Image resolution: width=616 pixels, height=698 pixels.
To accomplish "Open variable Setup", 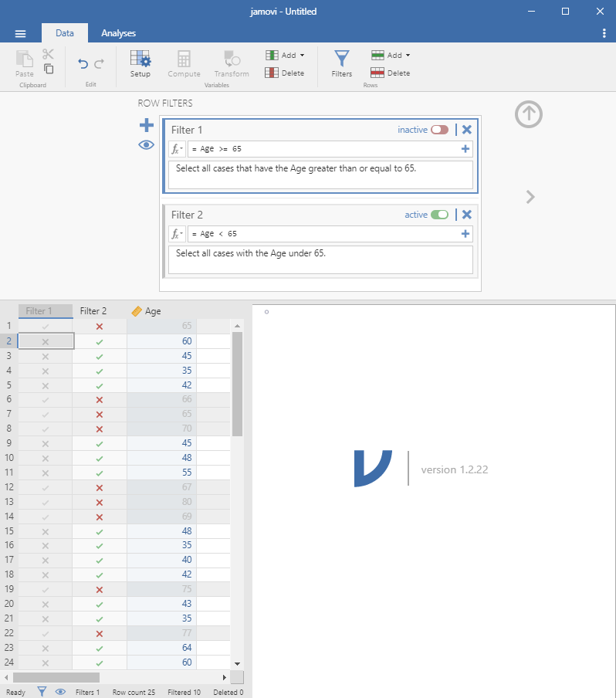I will coord(140,63).
